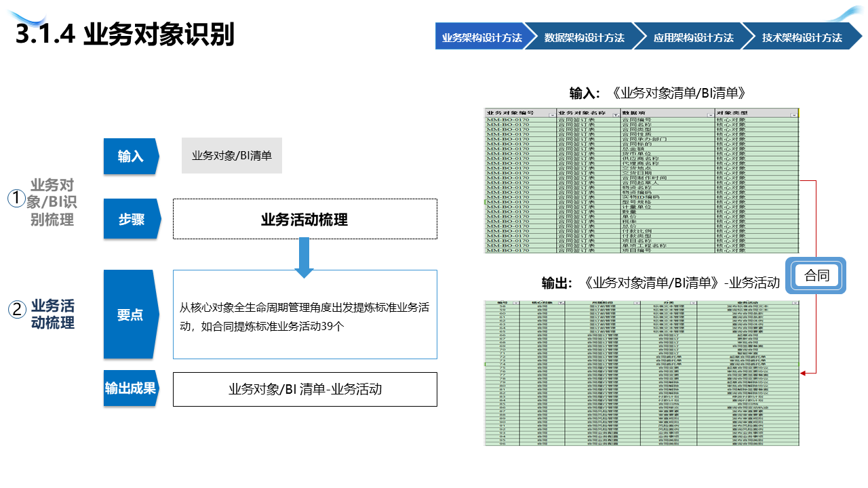
Task: Select the 应用架构设计方法 tab
Action: pos(693,38)
